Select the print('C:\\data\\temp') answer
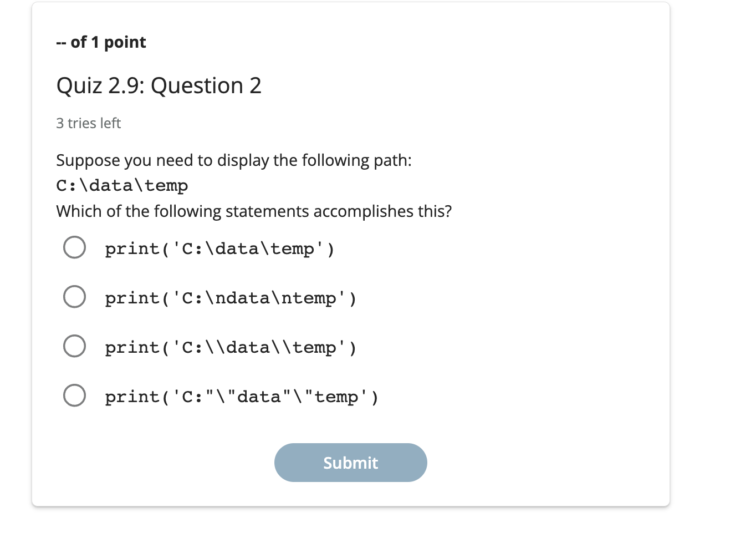This screenshot has height=548, width=756. tap(74, 346)
